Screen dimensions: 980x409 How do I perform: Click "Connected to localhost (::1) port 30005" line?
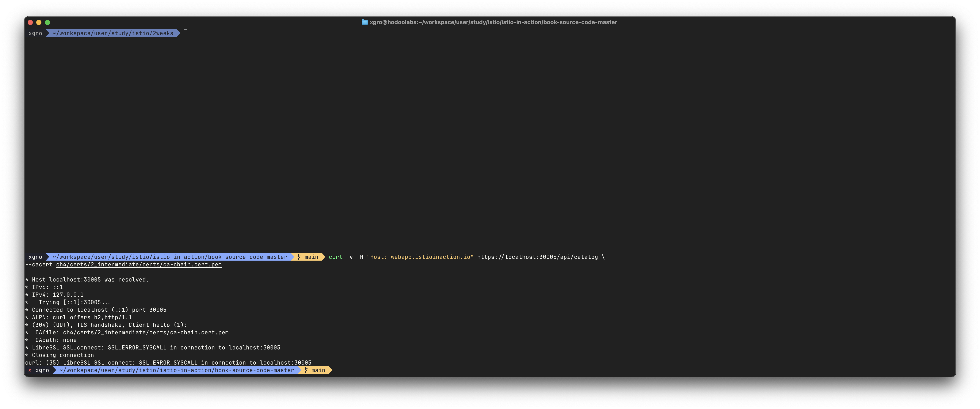[96, 310]
